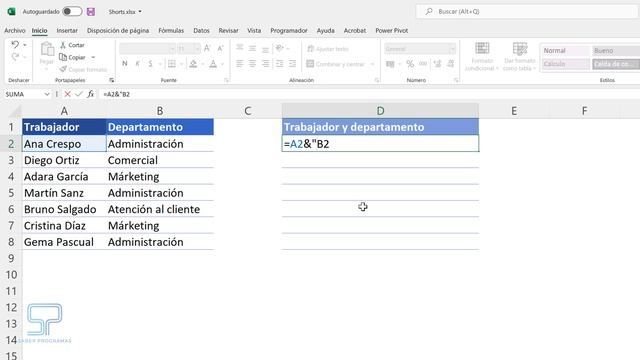The height and width of the screenshot is (360, 640).
Task: Click the insert function fx icon
Action: tap(90, 94)
